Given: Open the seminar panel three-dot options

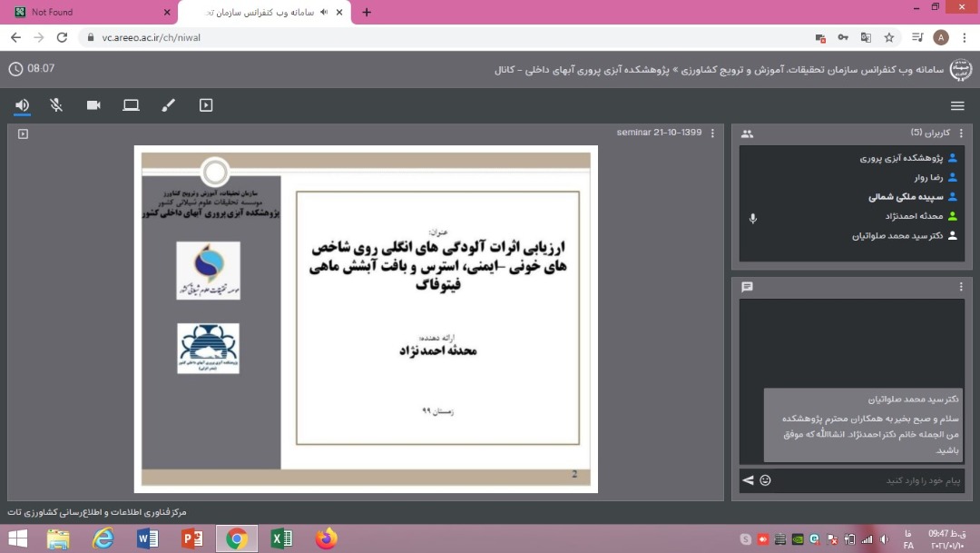Looking at the screenshot, I should pos(712,133).
